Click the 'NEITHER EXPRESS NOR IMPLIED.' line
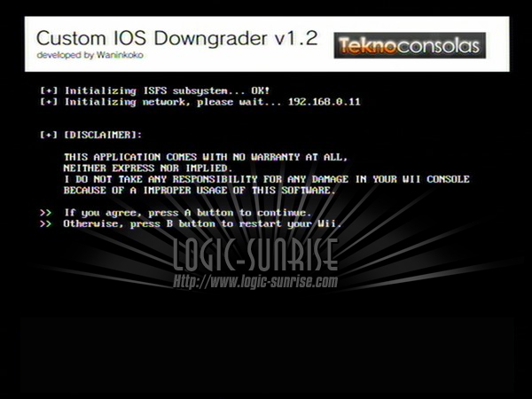Image resolution: width=532 pixels, height=399 pixels. [x=148, y=168]
